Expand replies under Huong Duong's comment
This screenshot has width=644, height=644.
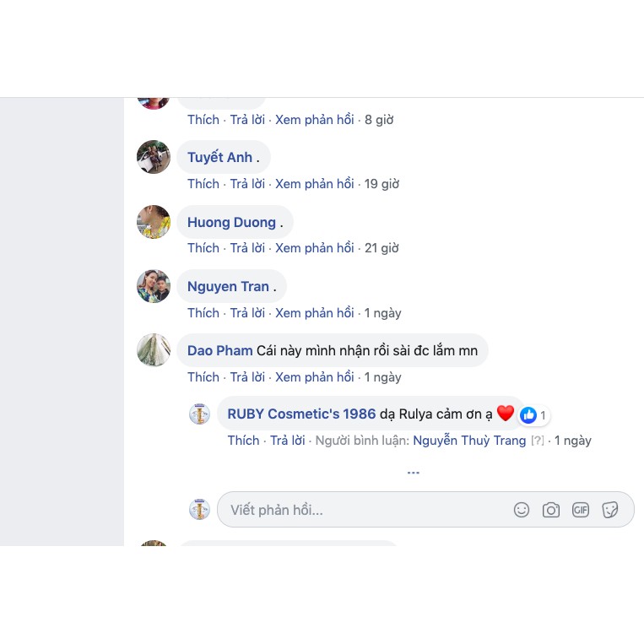314,247
